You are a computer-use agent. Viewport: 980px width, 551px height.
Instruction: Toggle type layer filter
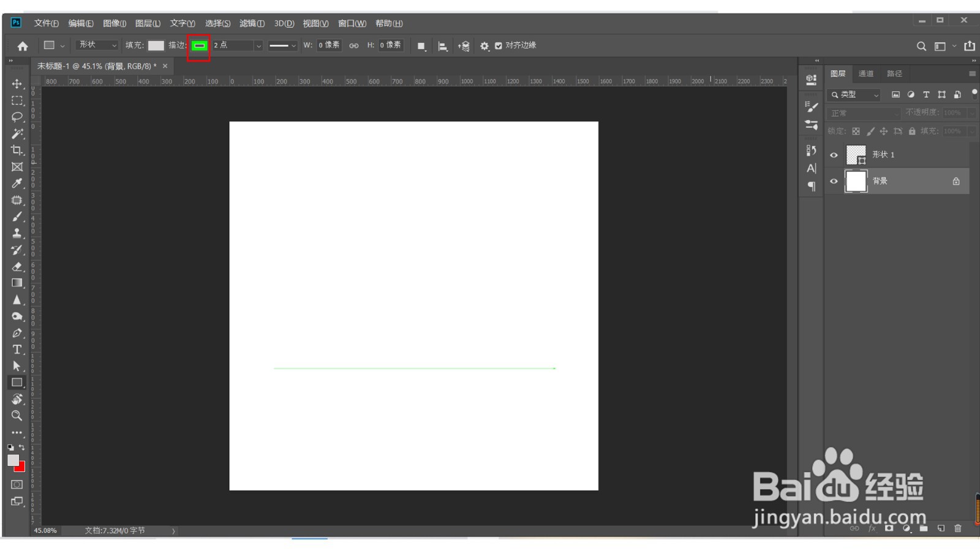pos(926,94)
